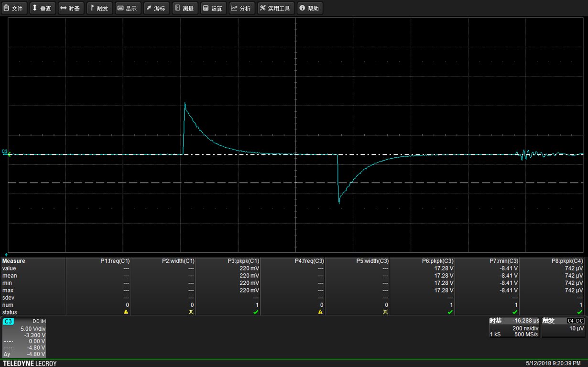Open the 显示 (Display) menu

128,8
